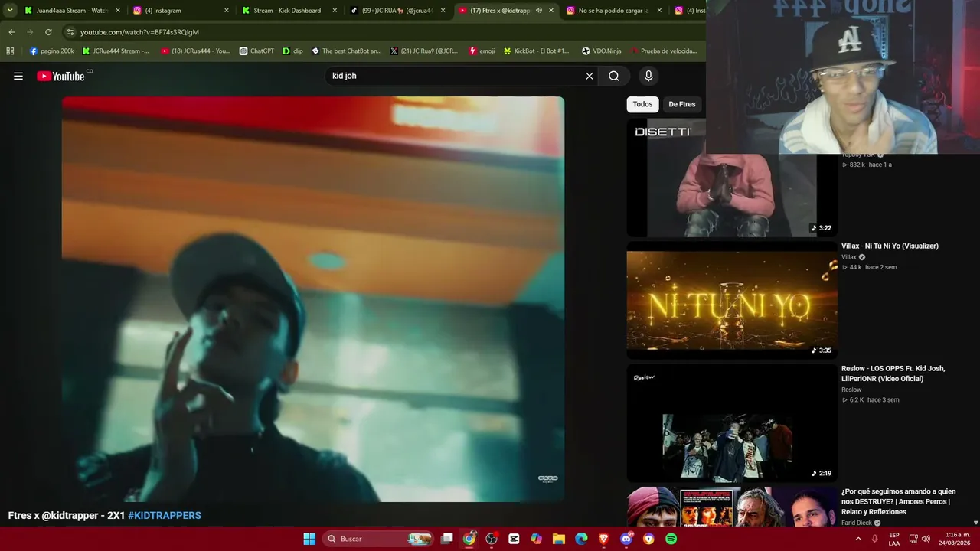Open site information icon beside URL

point(70,32)
